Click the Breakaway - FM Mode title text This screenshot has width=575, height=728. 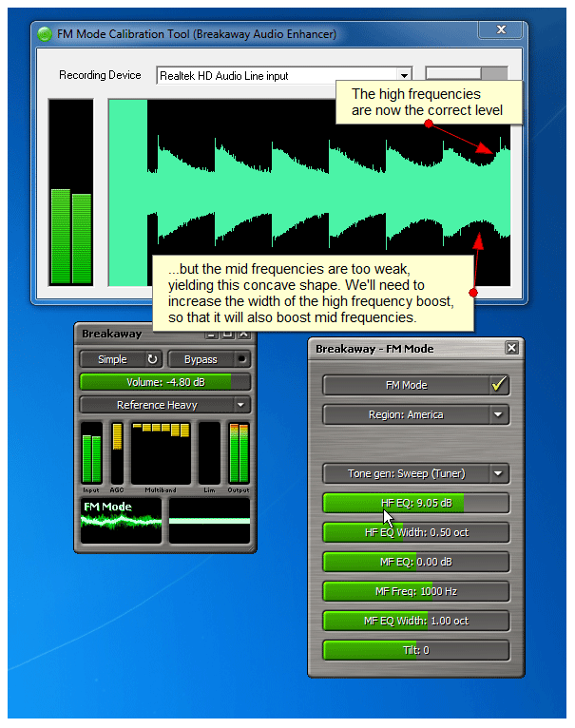pyautogui.click(x=374, y=349)
